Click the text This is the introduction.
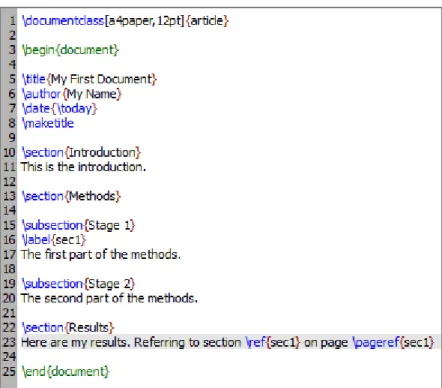 [84, 167]
